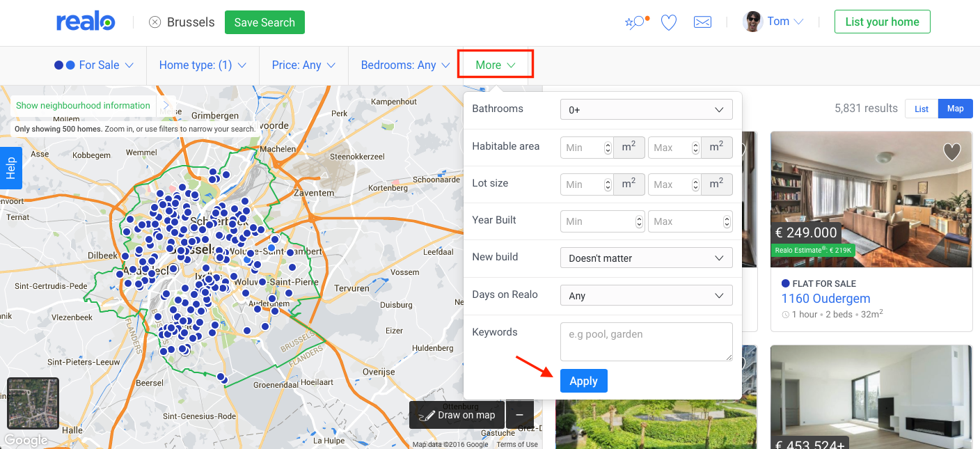
Task: Collapse the More filters menu
Action: pyautogui.click(x=496, y=65)
